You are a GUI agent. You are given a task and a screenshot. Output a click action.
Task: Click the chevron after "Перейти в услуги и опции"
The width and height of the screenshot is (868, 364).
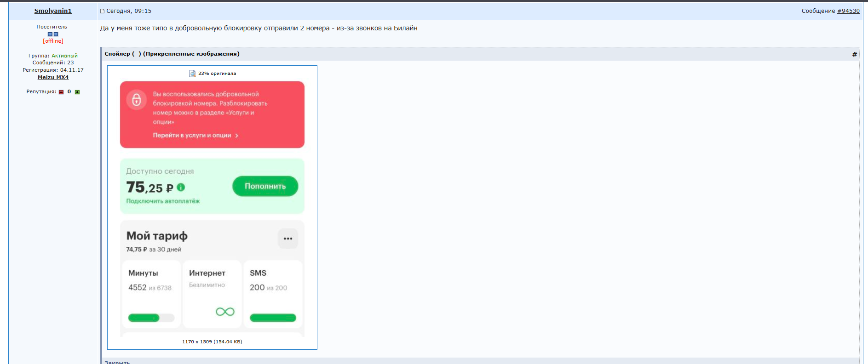tap(237, 136)
